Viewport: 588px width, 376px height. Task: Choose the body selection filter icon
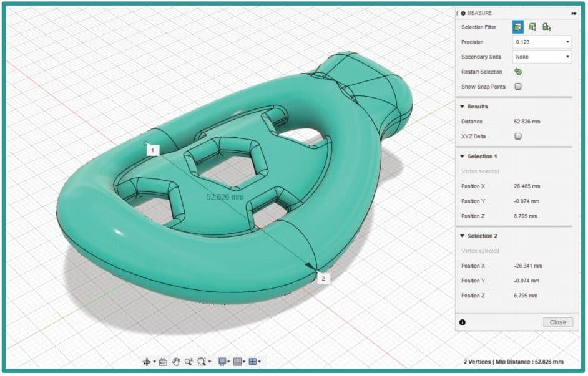(x=532, y=27)
